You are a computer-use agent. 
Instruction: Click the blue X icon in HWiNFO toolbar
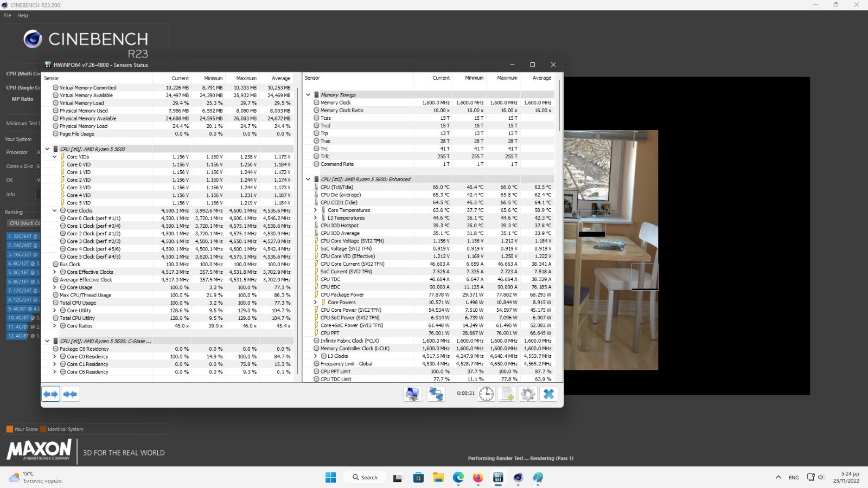point(548,394)
